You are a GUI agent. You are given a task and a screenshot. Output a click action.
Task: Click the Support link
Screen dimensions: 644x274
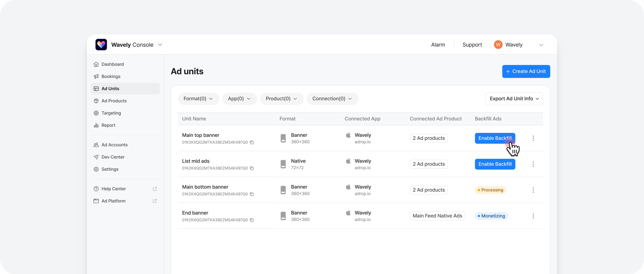472,45
